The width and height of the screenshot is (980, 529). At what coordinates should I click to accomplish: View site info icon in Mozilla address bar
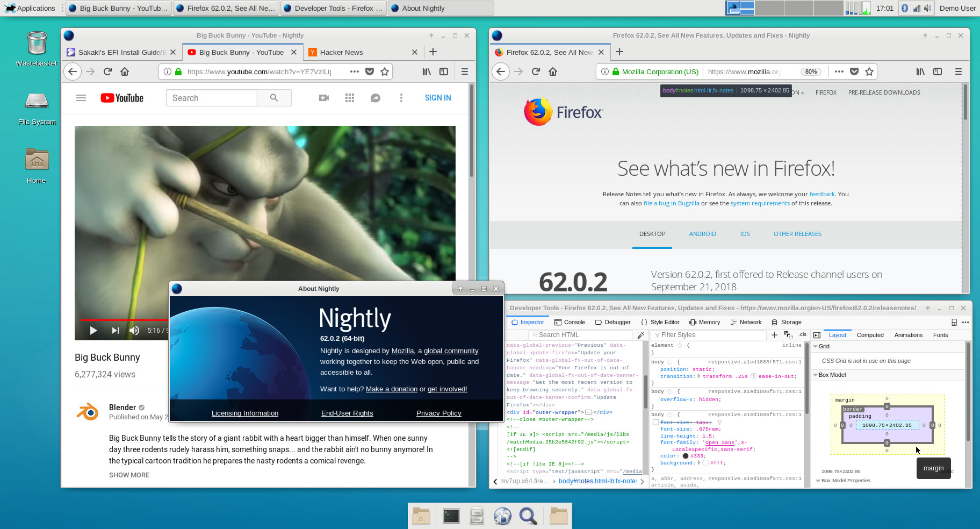605,72
